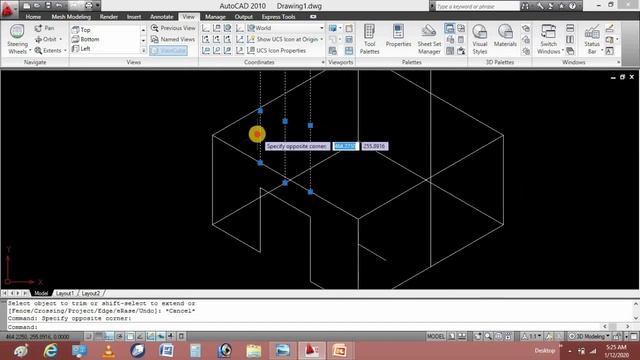Expand the Switch Windows dropdown
The height and width of the screenshot is (360, 640).
click(562, 51)
